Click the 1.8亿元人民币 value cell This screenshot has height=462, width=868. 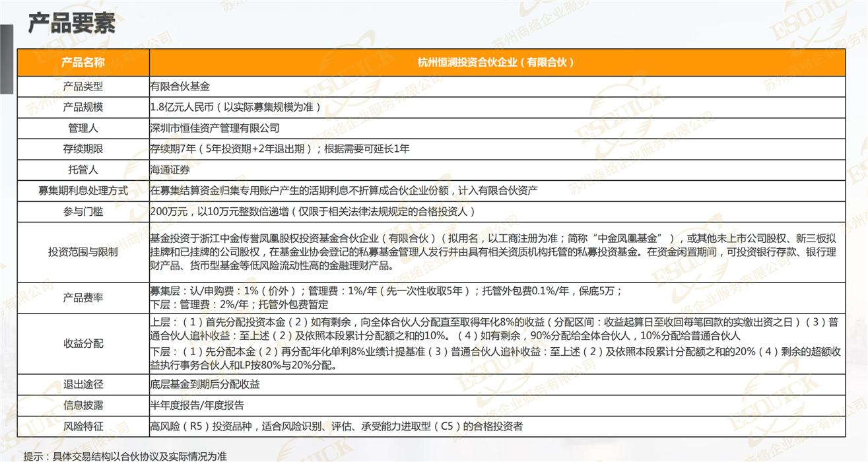pos(236,107)
